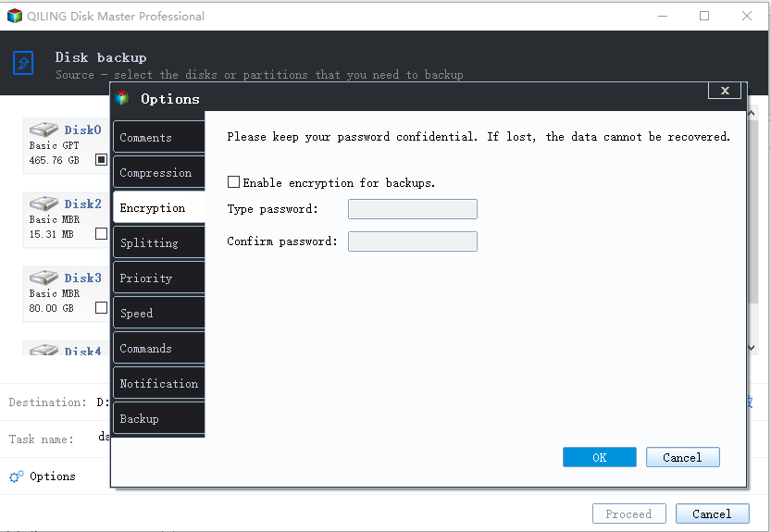Minimize the QILING Disk Master window
Viewport: 771px width, 532px height.
pyautogui.click(x=663, y=16)
